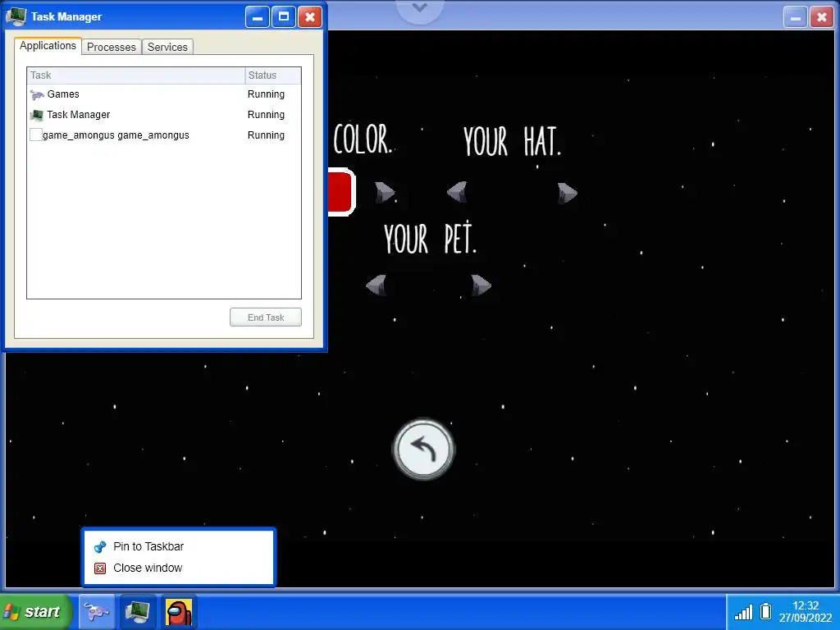This screenshot has width=840, height=630.
Task: Click the chevron dropdown atop game window
Action: click(x=420, y=8)
